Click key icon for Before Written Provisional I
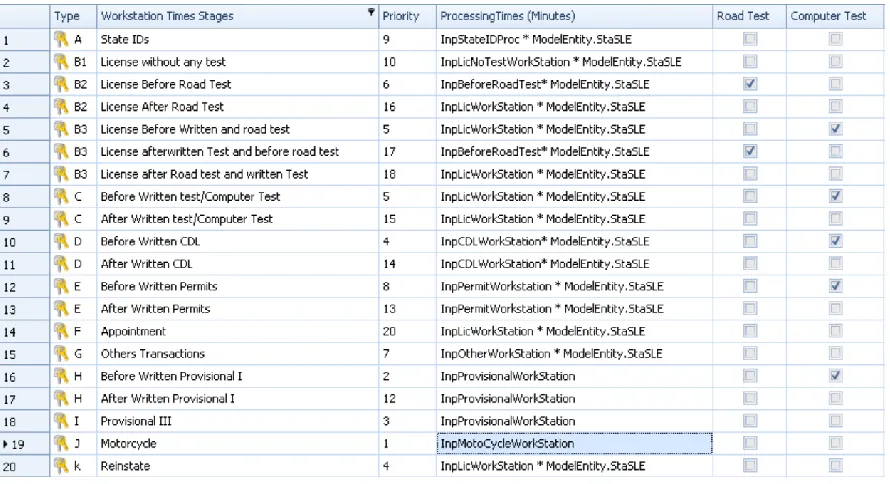The height and width of the screenshot is (484, 890). [x=61, y=376]
